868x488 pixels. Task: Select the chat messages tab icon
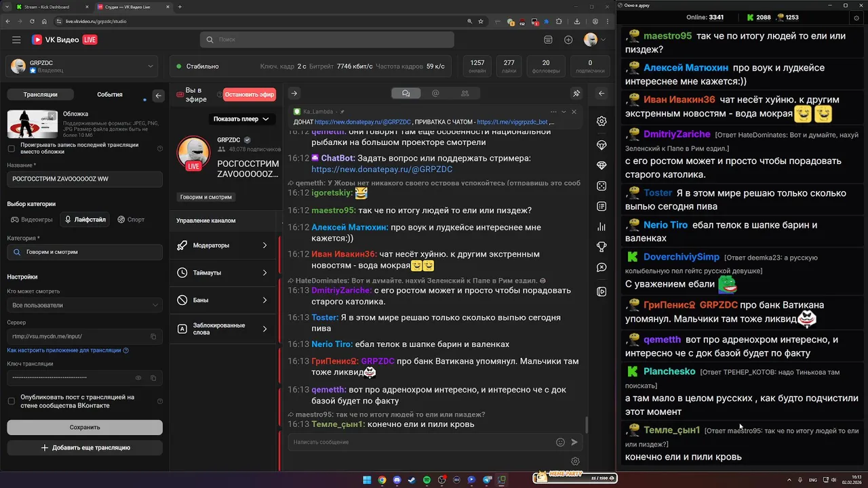click(406, 94)
